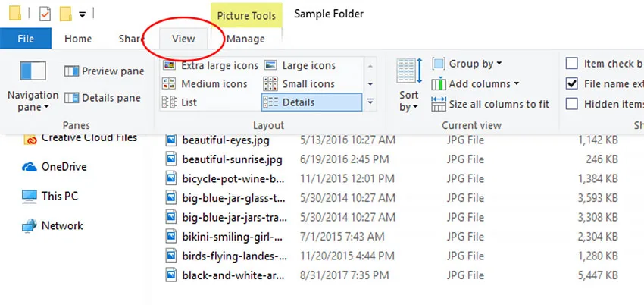
Task: Open the Add columns dropdown
Action: (x=475, y=84)
